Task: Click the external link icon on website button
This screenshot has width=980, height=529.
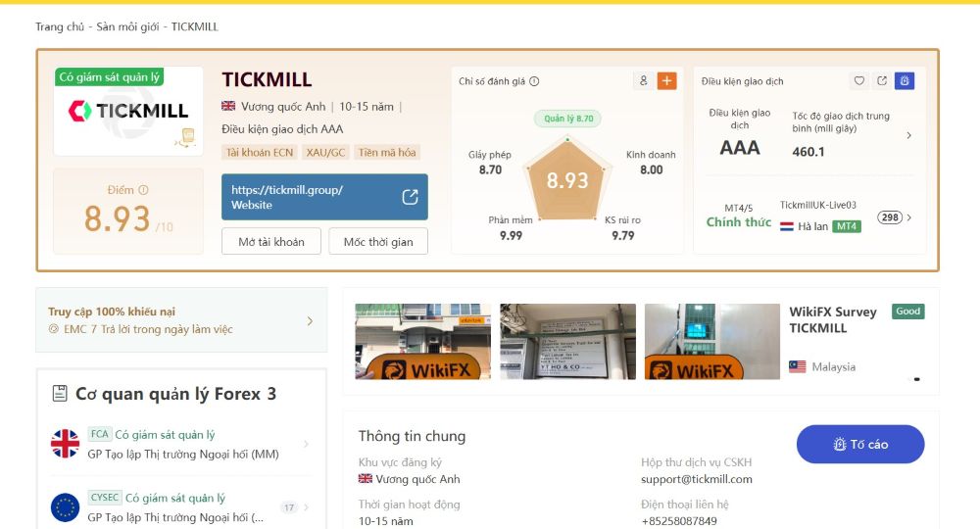Action: coord(410,197)
